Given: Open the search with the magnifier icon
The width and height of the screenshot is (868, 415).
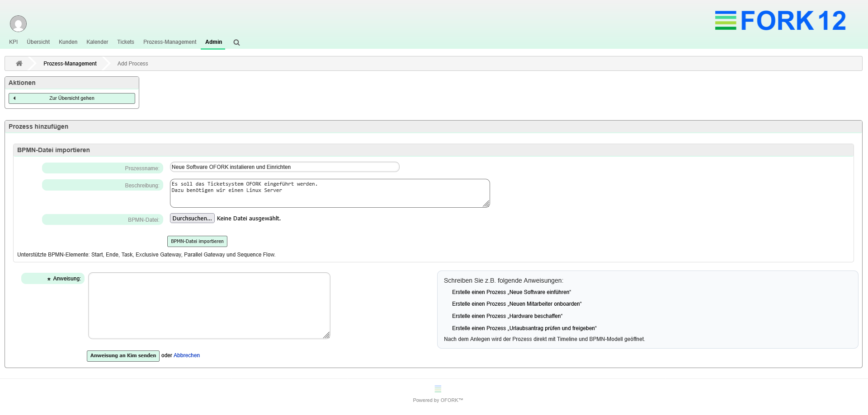Looking at the screenshot, I should click(x=236, y=42).
